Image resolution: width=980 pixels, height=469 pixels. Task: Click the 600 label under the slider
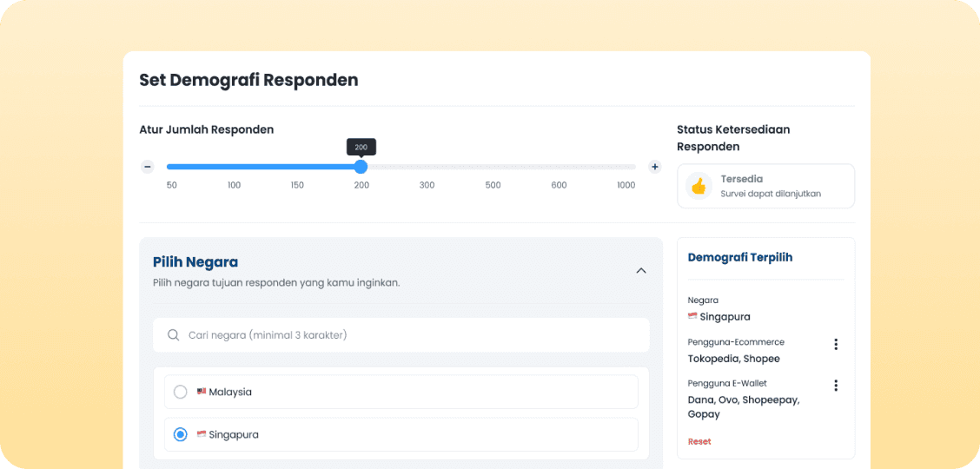[560, 186]
